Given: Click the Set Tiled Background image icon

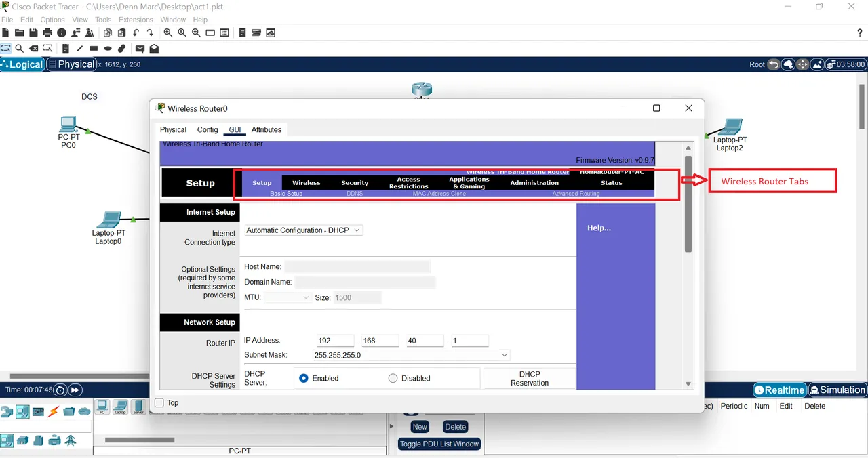Looking at the screenshot, I should pos(817,64).
